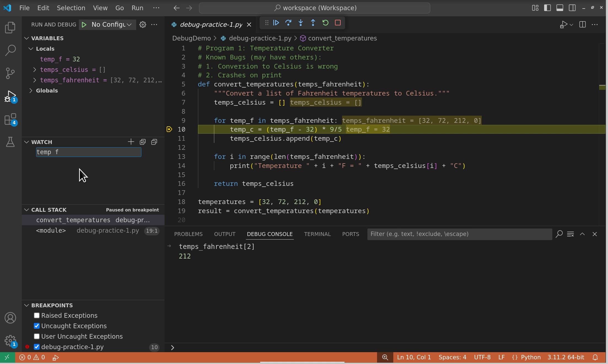Click the debug console filter field
The width and height of the screenshot is (608, 364).
(459, 234)
